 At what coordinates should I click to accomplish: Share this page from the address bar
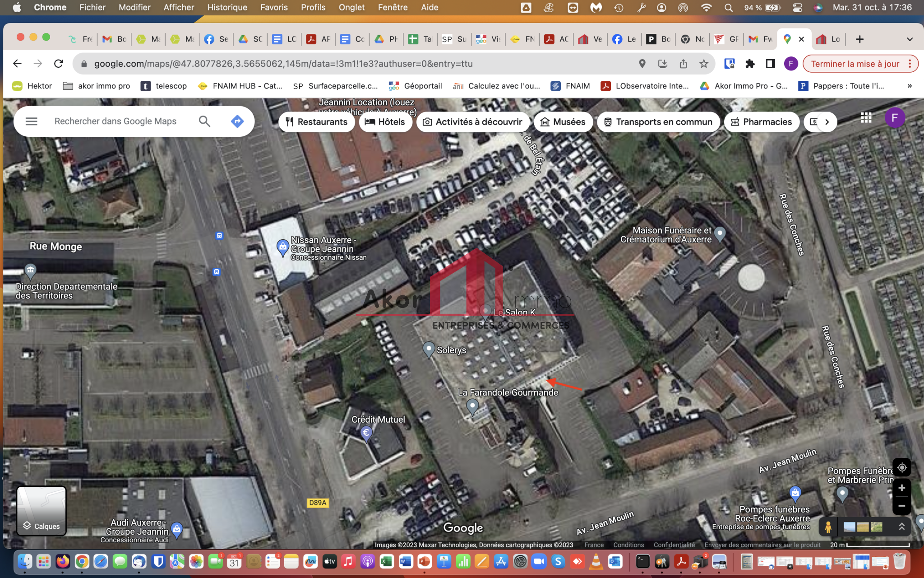coord(683,64)
